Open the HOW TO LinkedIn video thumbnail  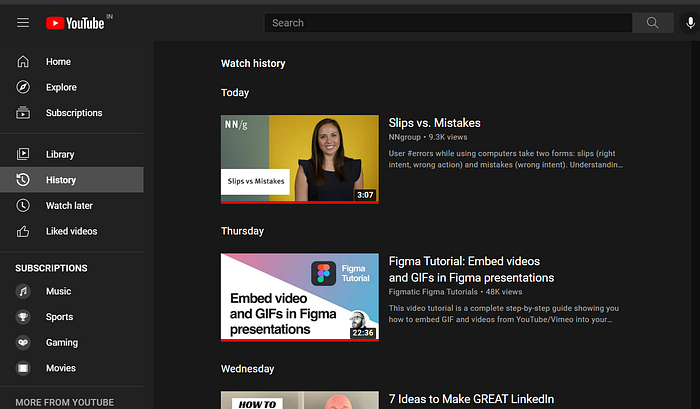[300, 400]
